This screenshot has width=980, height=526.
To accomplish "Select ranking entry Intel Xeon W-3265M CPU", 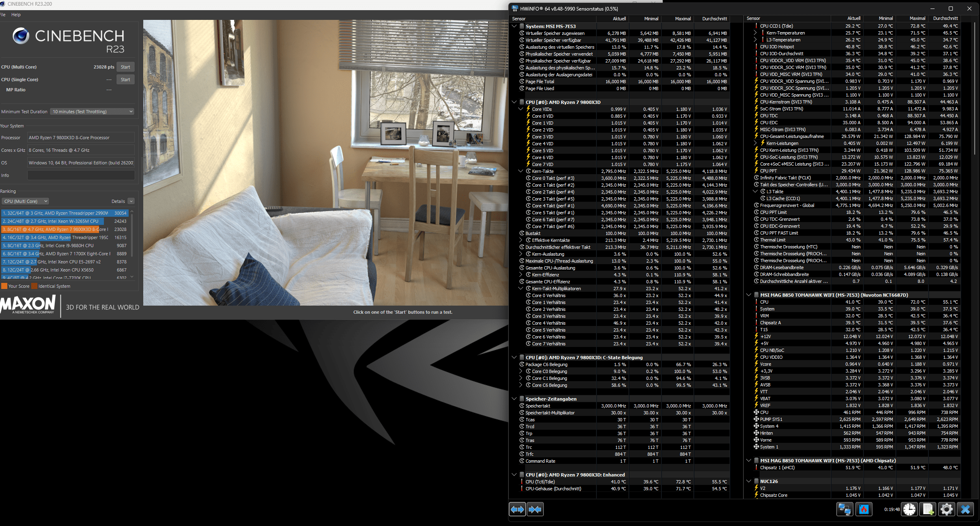I will (x=65, y=221).
